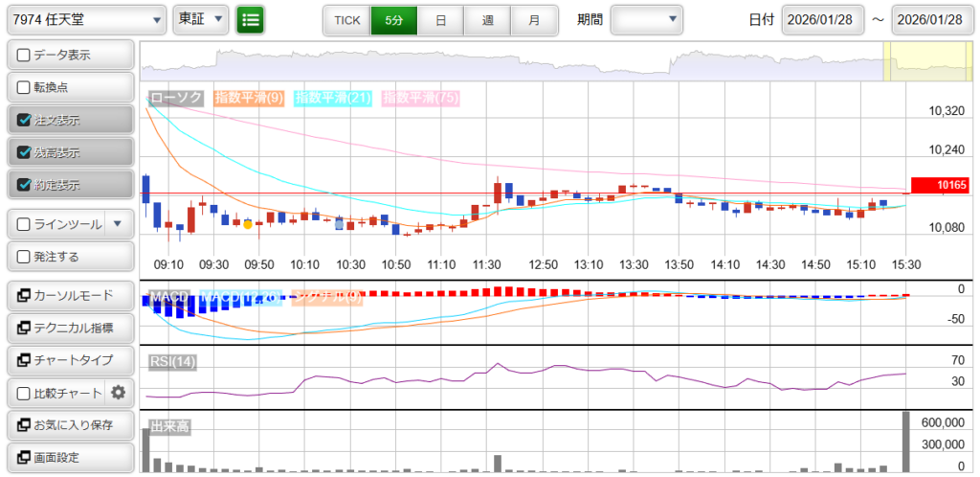Open the 東証 exchange dropdown
The image size is (980, 477).
(x=201, y=19)
